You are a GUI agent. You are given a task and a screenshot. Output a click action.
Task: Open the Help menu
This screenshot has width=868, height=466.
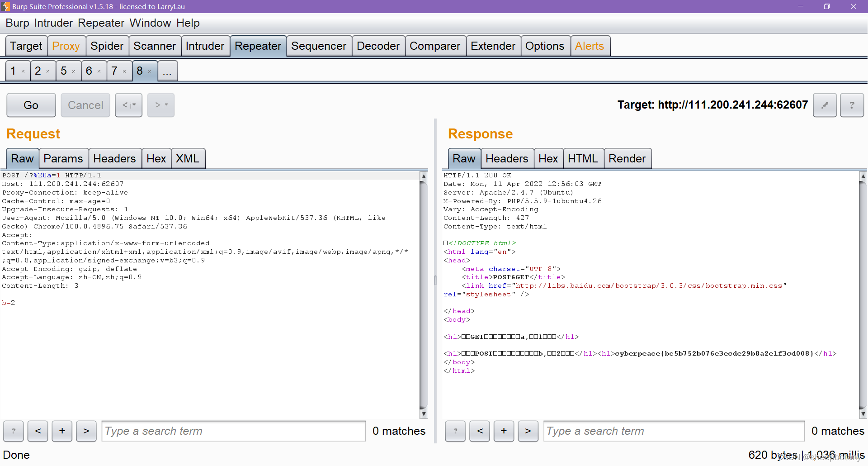coord(188,23)
